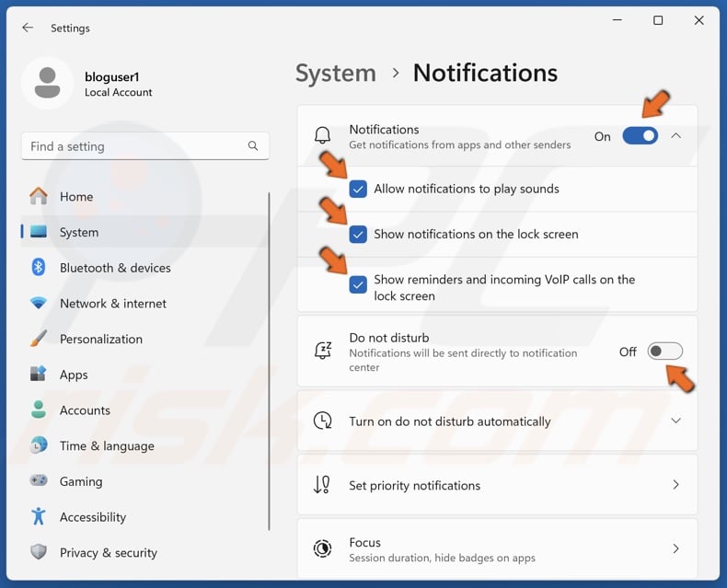Image resolution: width=727 pixels, height=588 pixels.
Task: Click the priority notifications sort icon
Action: (x=322, y=485)
